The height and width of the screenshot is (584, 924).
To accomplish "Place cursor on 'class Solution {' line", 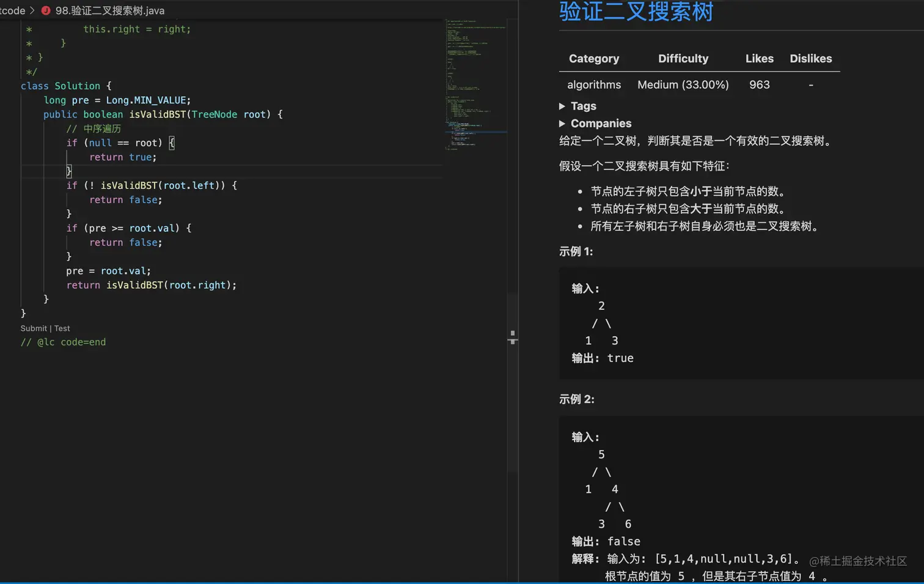I will point(66,86).
